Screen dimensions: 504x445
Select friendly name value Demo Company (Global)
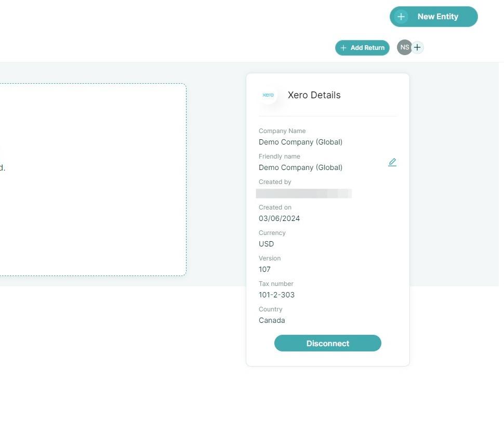[x=300, y=167]
